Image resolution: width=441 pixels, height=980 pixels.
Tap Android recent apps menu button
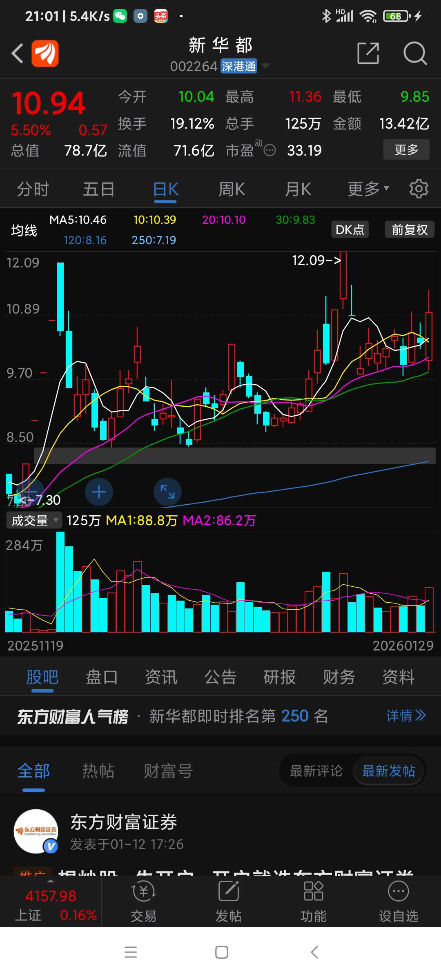point(131,952)
